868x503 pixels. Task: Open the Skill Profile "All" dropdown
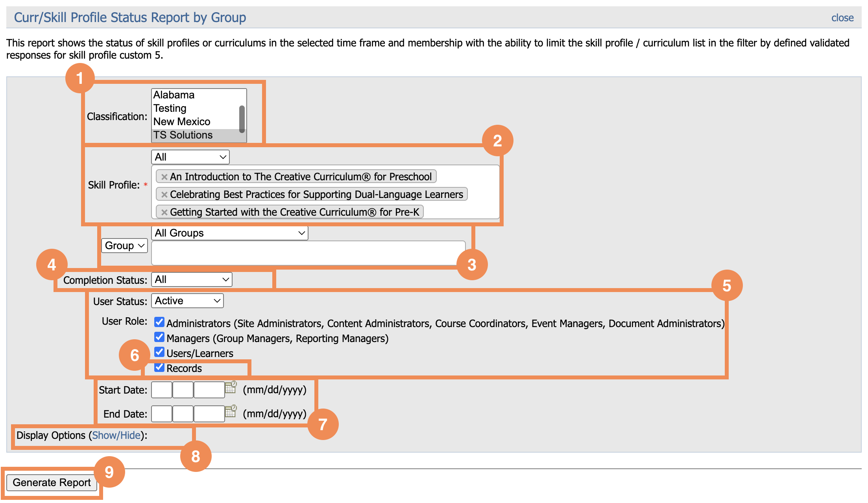coord(190,157)
